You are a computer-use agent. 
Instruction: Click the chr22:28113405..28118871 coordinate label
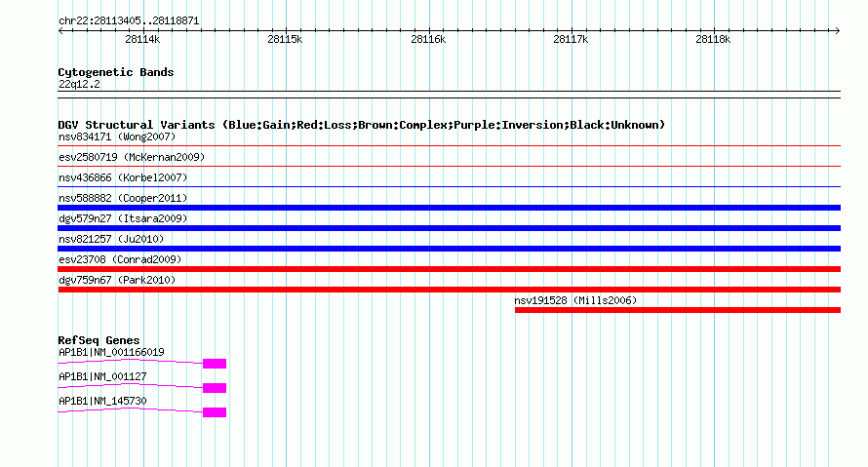click(129, 21)
